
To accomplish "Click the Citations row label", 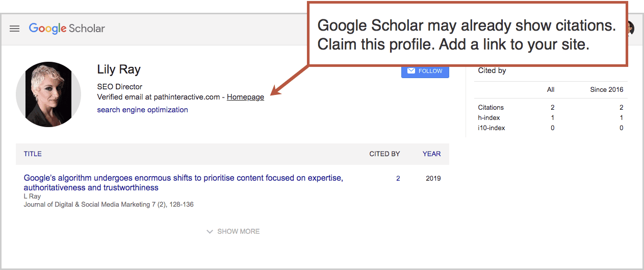I will pyautogui.click(x=491, y=107).
